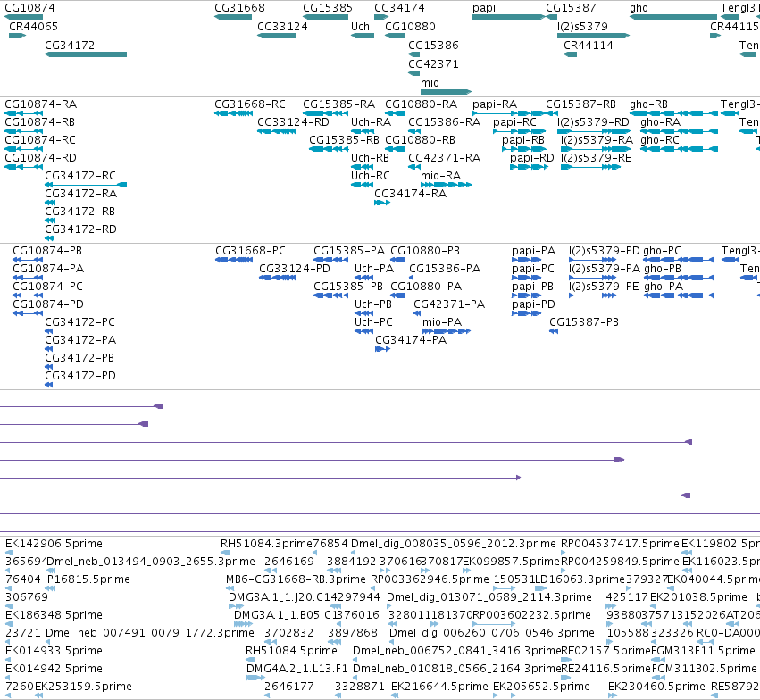Click protein gho-PA label
The height and width of the screenshot is (700, 760).
pyautogui.click(x=664, y=287)
